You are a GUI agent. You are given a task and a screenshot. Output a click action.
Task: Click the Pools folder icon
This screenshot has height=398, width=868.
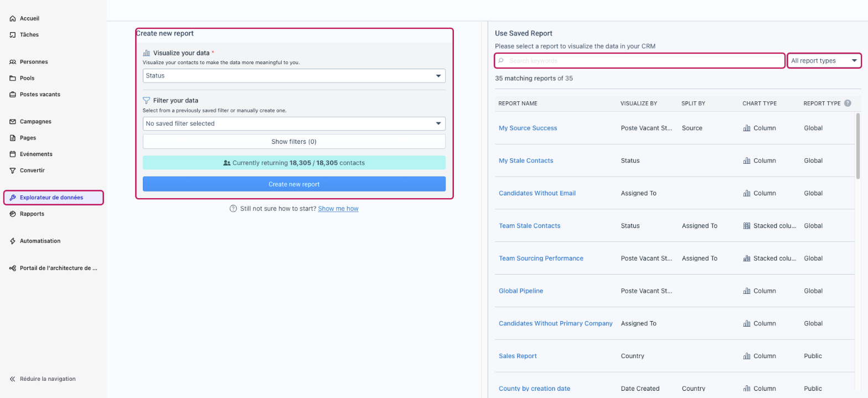pos(13,78)
